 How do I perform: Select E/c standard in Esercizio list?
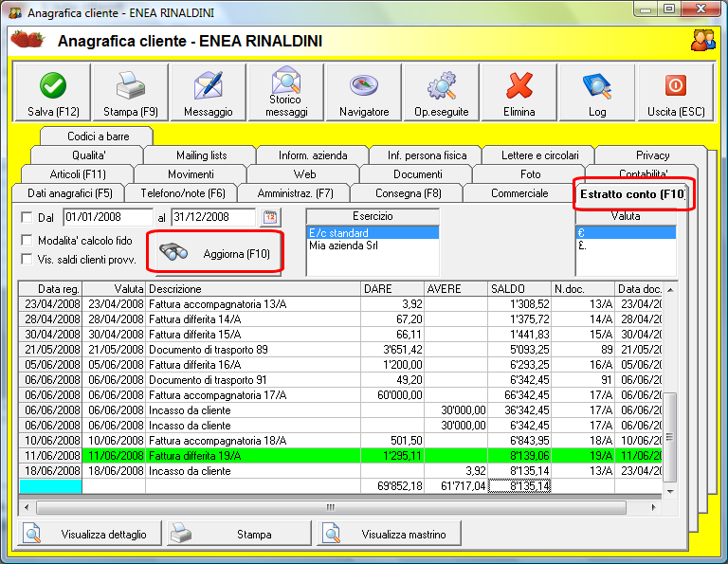click(x=373, y=232)
